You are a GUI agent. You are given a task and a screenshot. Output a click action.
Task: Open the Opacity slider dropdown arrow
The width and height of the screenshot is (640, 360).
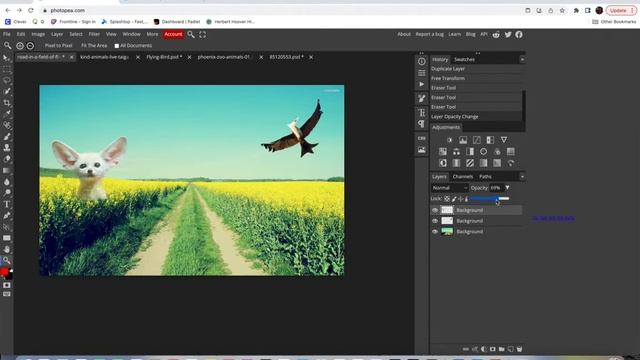pos(507,188)
